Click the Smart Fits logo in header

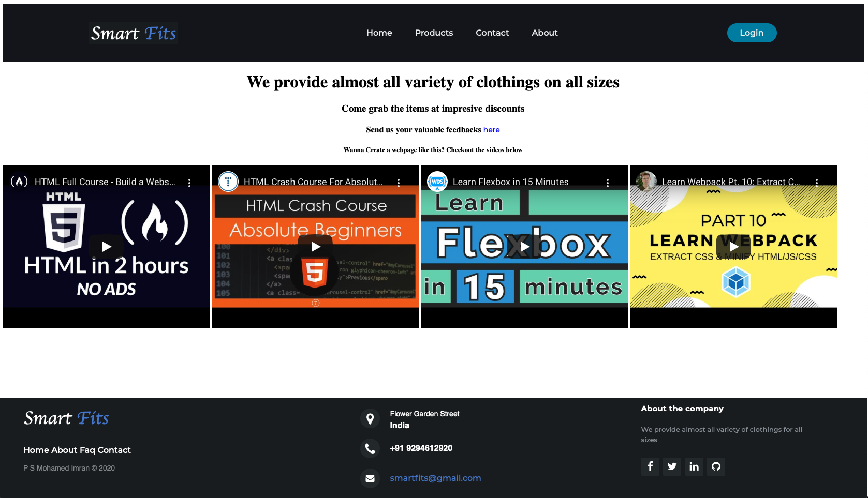click(x=133, y=33)
